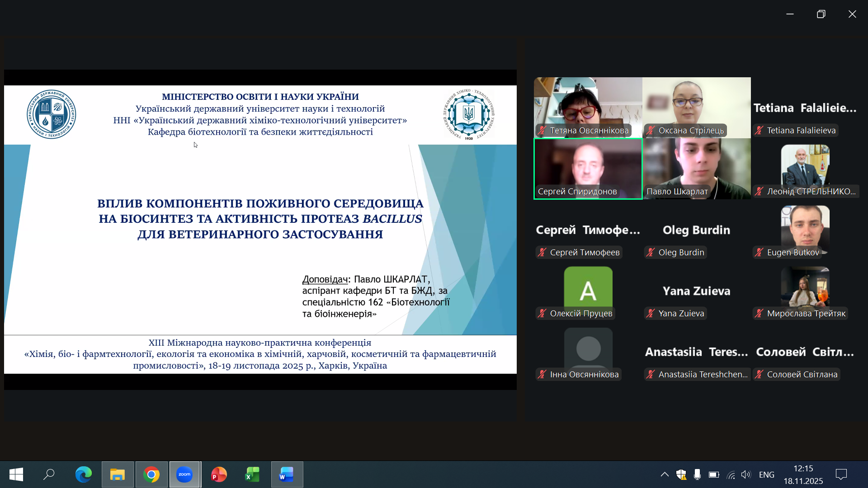Show hidden system tray icons
Viewport: 868px width, 488px height.
tap(665, 474)
